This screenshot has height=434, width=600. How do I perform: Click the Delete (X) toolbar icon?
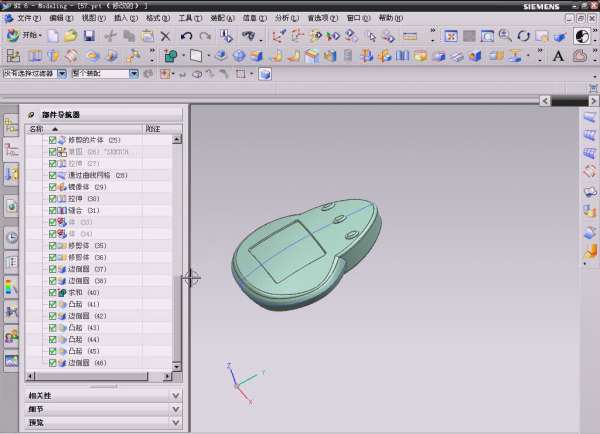[165, 36]
